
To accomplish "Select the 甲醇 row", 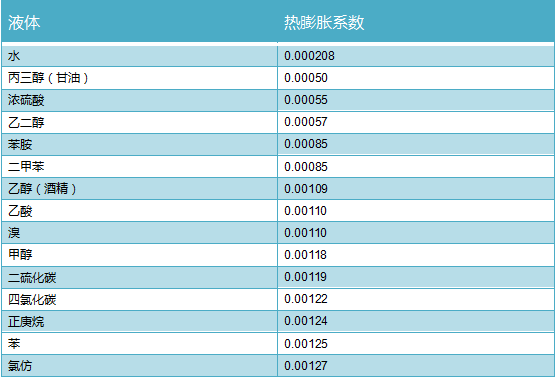I will (278, 255).
